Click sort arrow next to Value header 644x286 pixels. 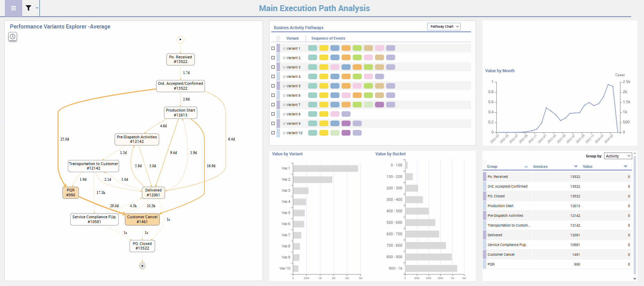[626, 166]
